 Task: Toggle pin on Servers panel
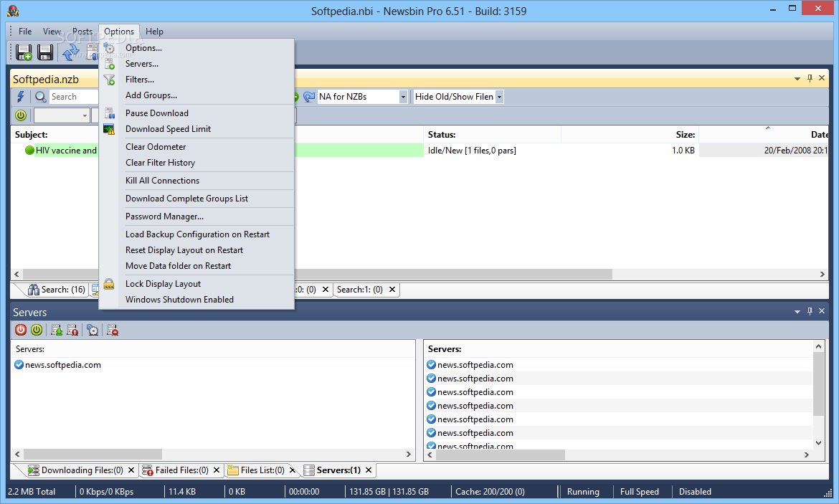tap(810, 311)
